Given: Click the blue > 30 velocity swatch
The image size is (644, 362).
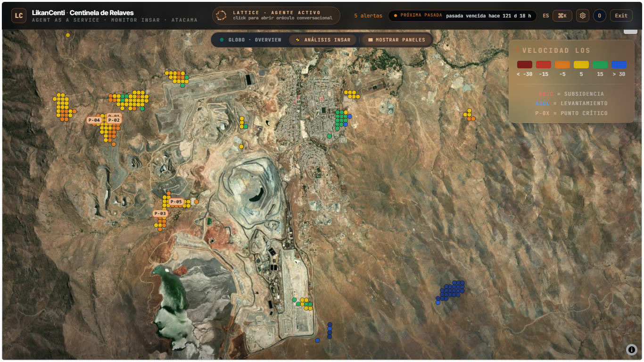Looking at the screenshot, I should tap(619, 65).
